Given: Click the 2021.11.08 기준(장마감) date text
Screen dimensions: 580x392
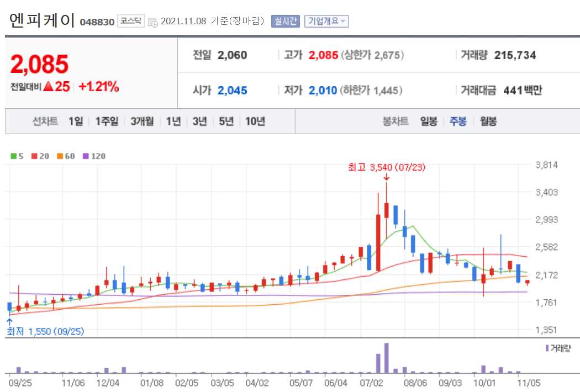Looking at the screenshot, I should (212, 21).
